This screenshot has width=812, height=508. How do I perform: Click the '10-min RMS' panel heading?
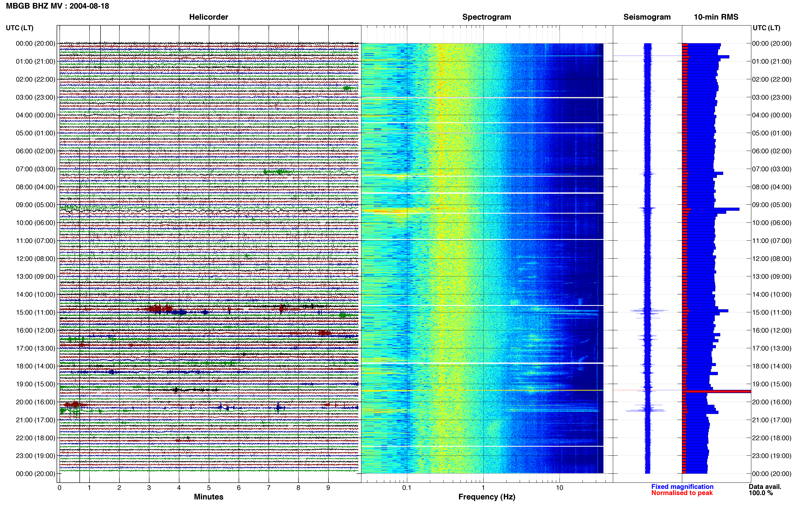(716, 17)
